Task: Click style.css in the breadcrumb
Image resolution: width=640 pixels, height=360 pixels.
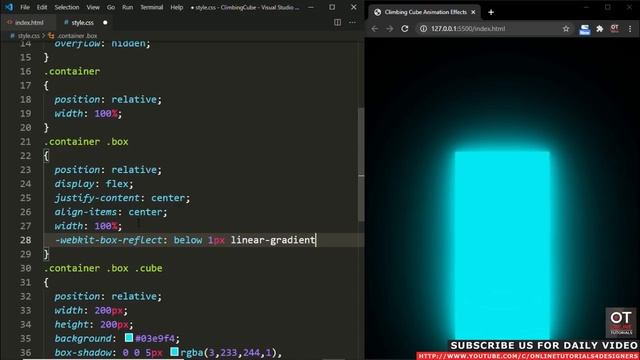Action: click(29, 36)
